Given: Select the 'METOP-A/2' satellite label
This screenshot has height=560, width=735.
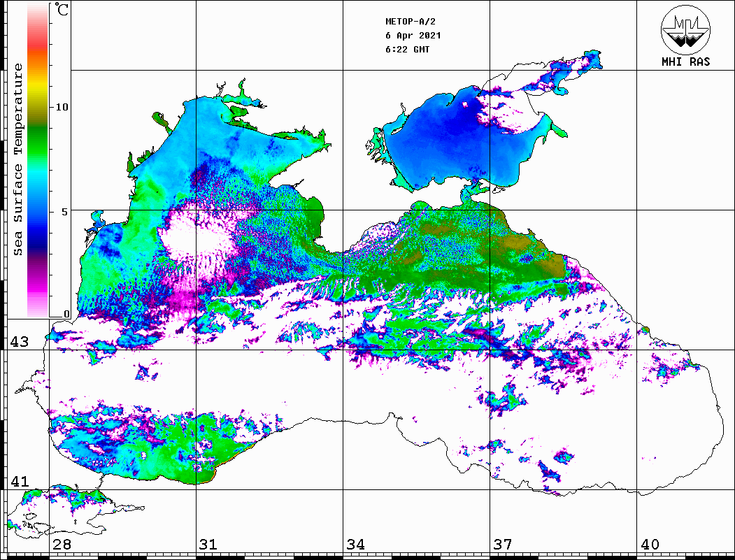Looking at the screenshot, I should click(x=410, y=22).
